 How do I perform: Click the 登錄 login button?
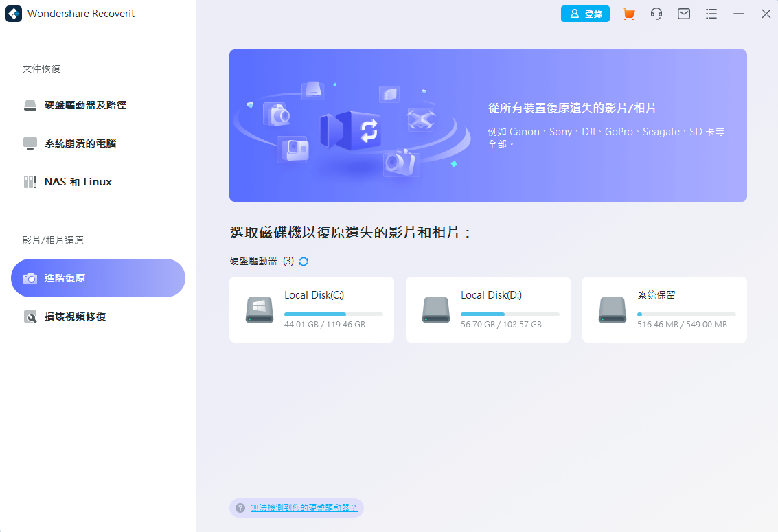click(586, 14)
